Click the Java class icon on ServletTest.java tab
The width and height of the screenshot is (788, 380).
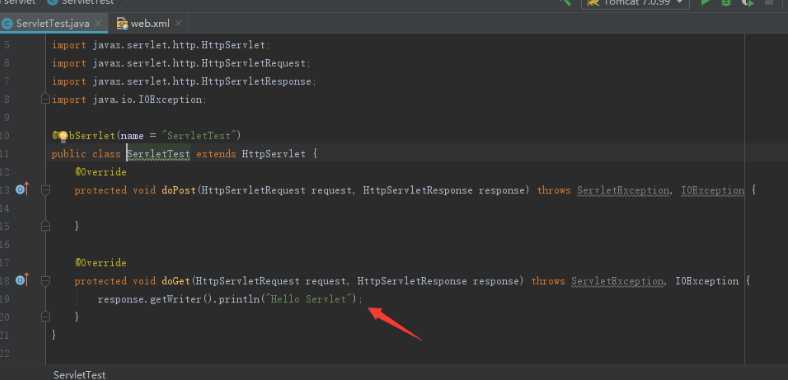pyautogui.click(x=8, y=24)
